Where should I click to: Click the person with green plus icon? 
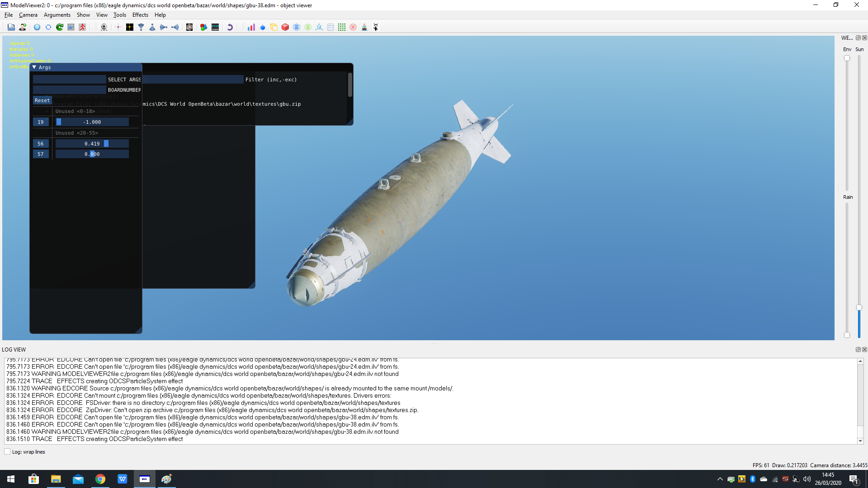[23, 27]
